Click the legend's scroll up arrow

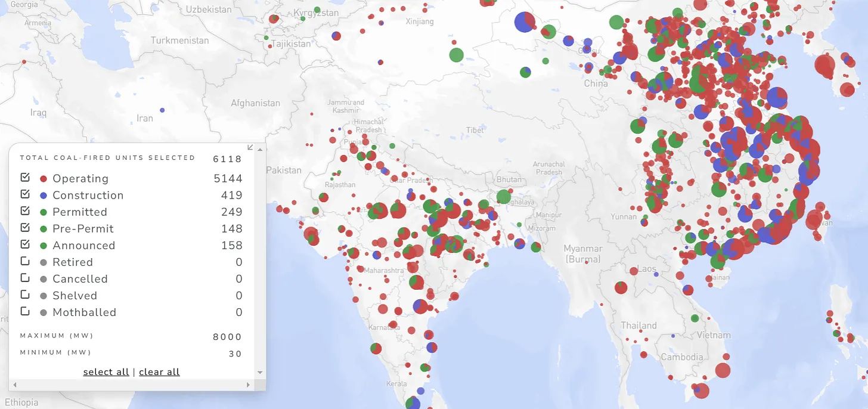click(260, 150)
